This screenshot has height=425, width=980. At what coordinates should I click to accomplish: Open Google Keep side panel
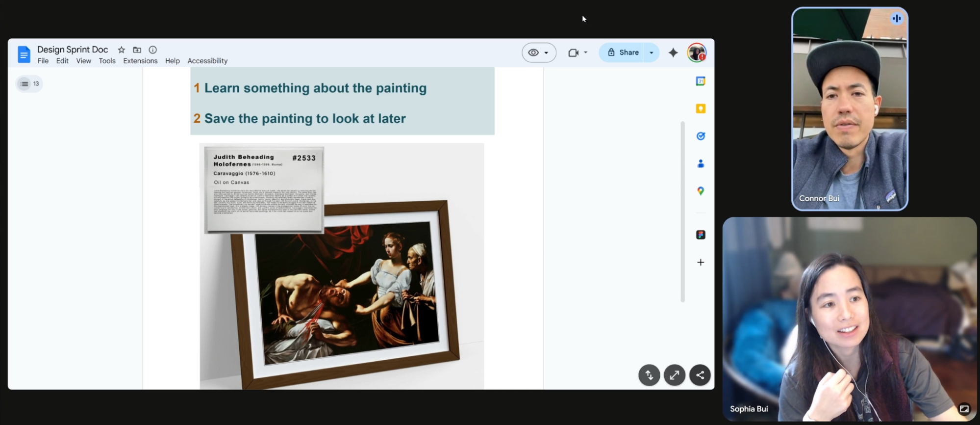[701, 108]
